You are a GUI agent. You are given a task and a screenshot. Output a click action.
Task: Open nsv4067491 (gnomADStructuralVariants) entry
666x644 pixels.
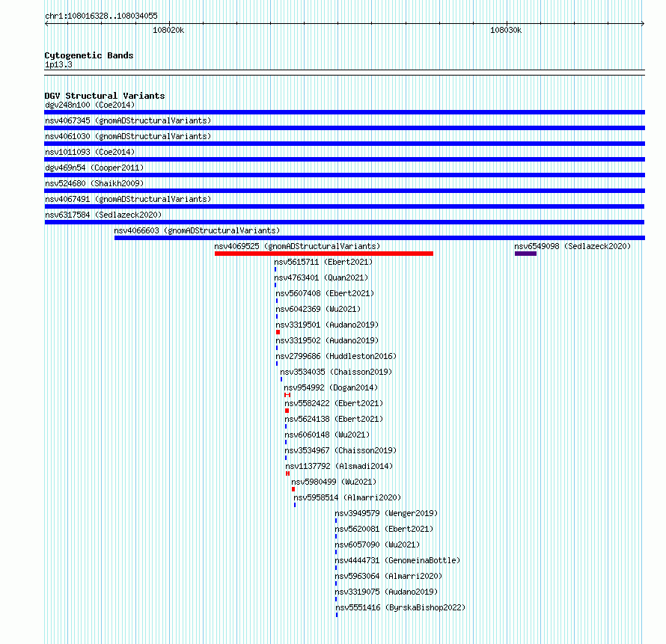click(128, 199)
